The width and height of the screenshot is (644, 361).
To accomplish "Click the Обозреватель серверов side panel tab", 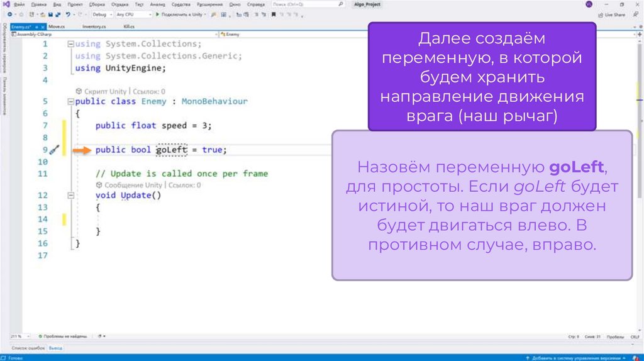I will tap(4, 48).
